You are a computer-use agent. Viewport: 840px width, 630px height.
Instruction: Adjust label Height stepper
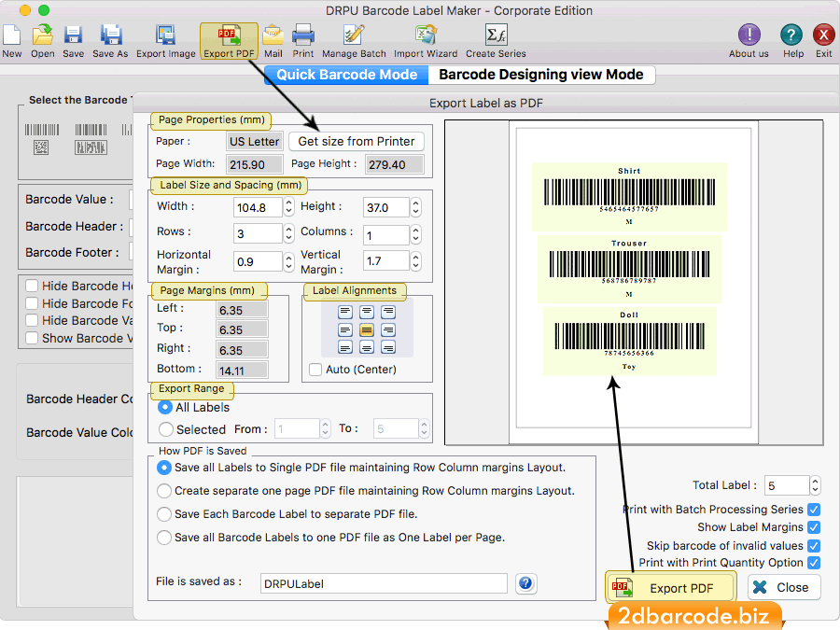[415, 207]
